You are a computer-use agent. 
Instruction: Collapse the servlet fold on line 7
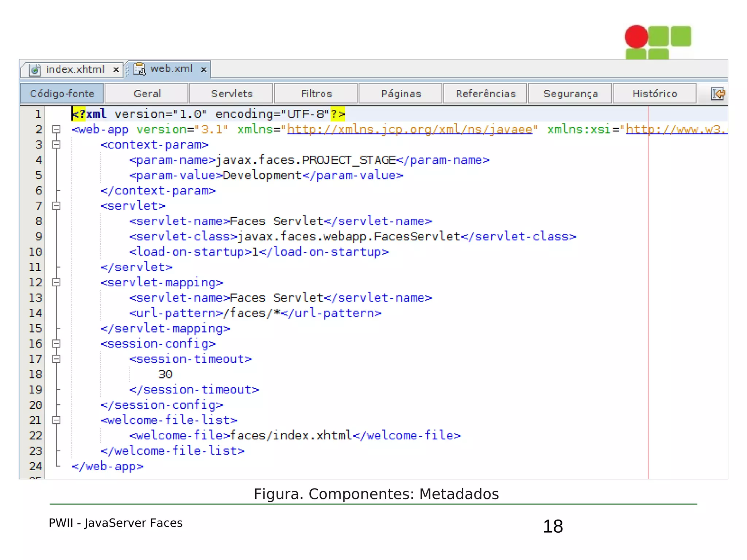point(56,206)
